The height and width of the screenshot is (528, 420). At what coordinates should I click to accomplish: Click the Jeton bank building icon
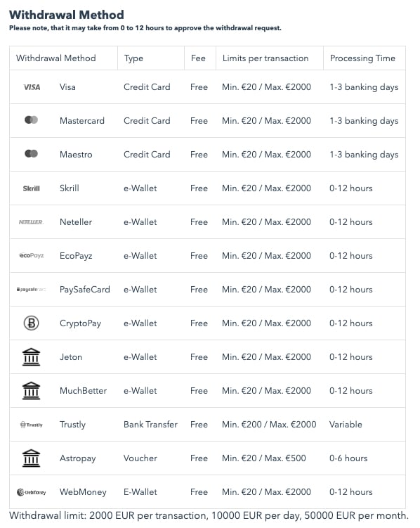[x=32, y=357]
